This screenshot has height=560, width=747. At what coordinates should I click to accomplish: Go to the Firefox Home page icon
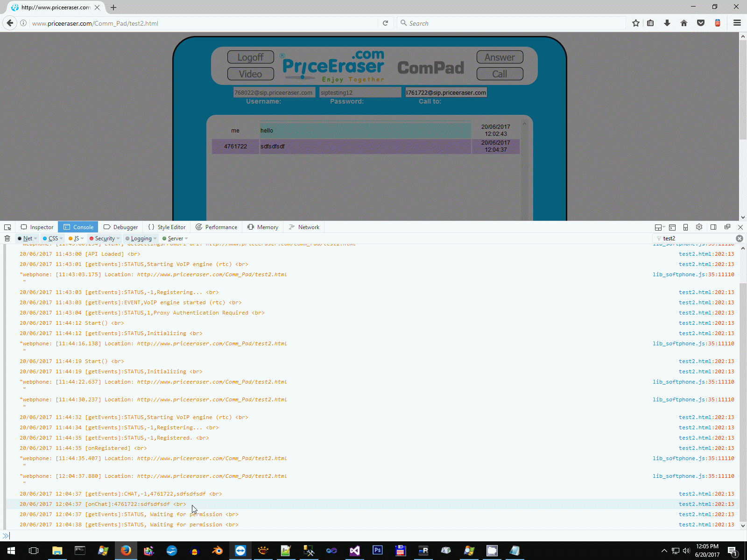pyautogui.click(x=684, y=23)
